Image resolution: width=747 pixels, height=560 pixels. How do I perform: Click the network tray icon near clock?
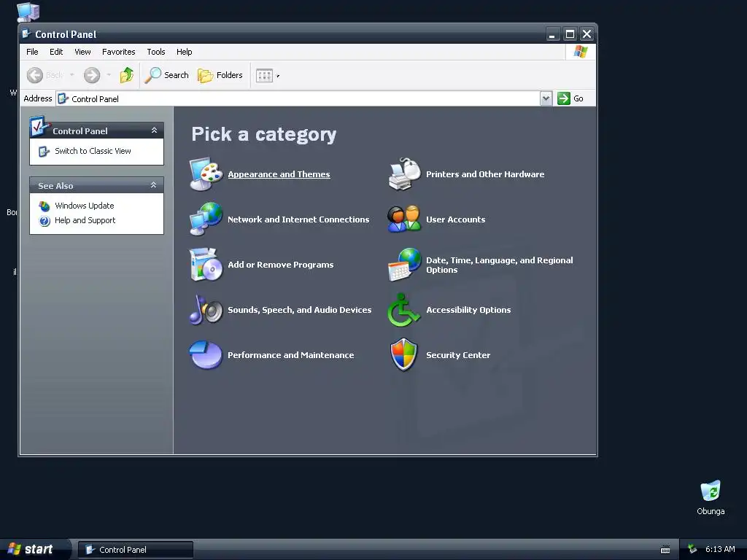692,550
